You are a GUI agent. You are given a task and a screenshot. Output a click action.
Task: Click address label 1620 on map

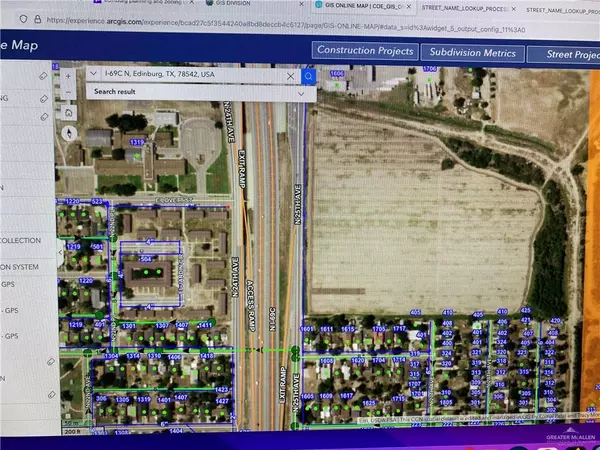click(357, 360)
